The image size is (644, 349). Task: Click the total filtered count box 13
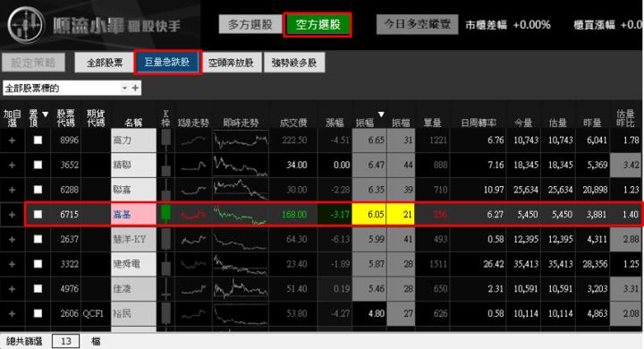65,341
